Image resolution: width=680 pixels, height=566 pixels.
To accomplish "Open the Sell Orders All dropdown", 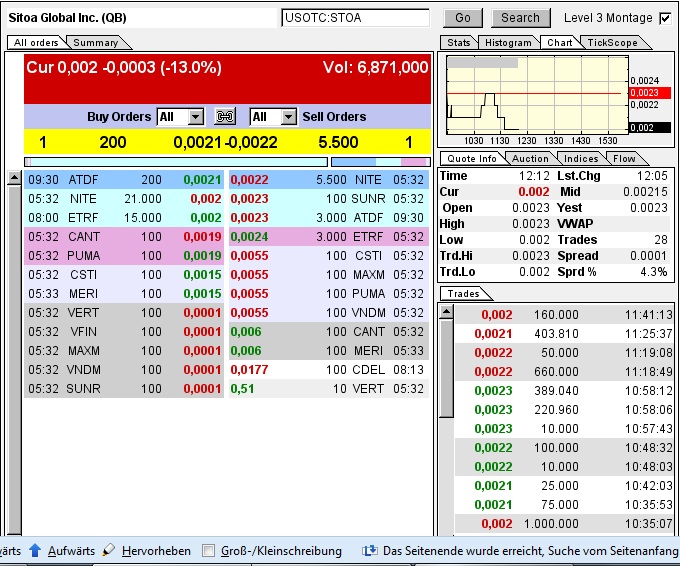I will [x=273, y=117].
